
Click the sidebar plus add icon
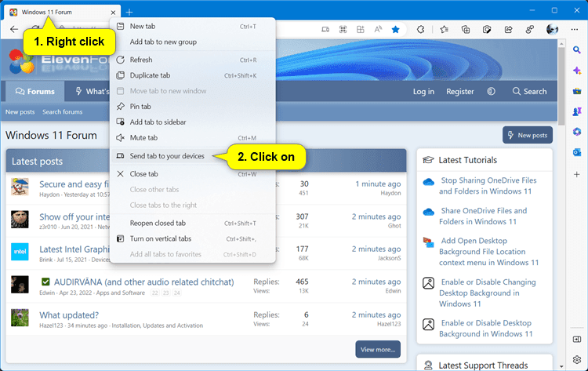tap(577, 174)
